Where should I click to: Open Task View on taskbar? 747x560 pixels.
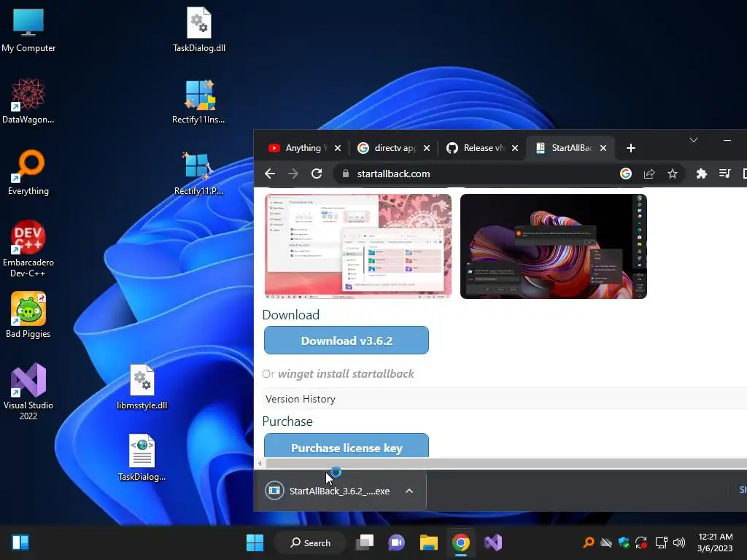(365, 542)
